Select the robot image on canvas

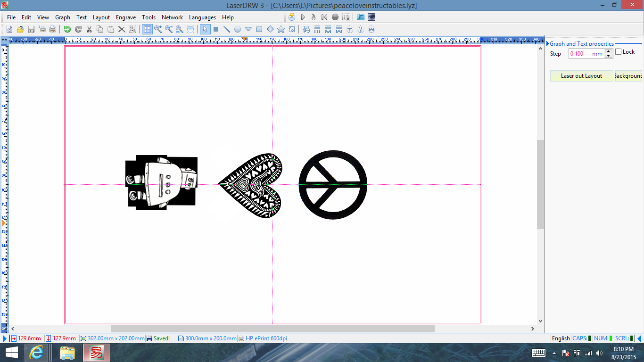click(161, 182)
